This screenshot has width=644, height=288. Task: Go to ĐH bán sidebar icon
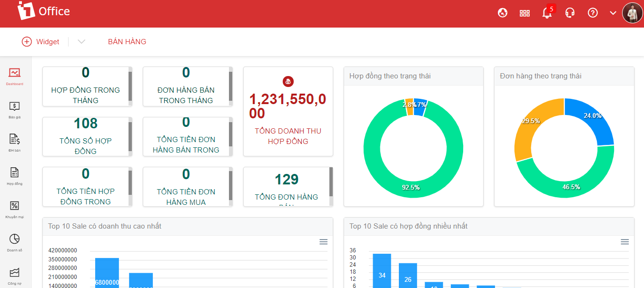click(14, 140)
